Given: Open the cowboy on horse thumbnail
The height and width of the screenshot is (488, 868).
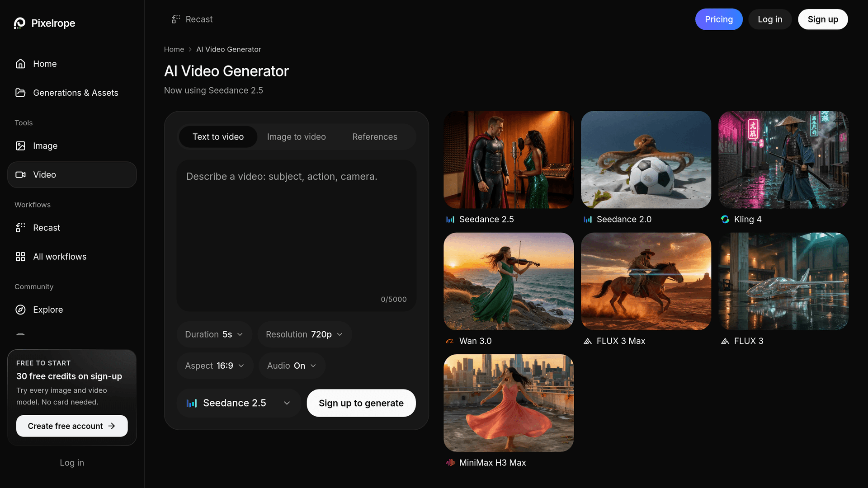Looking at the screenshot, I should click(x=646, y=282).
